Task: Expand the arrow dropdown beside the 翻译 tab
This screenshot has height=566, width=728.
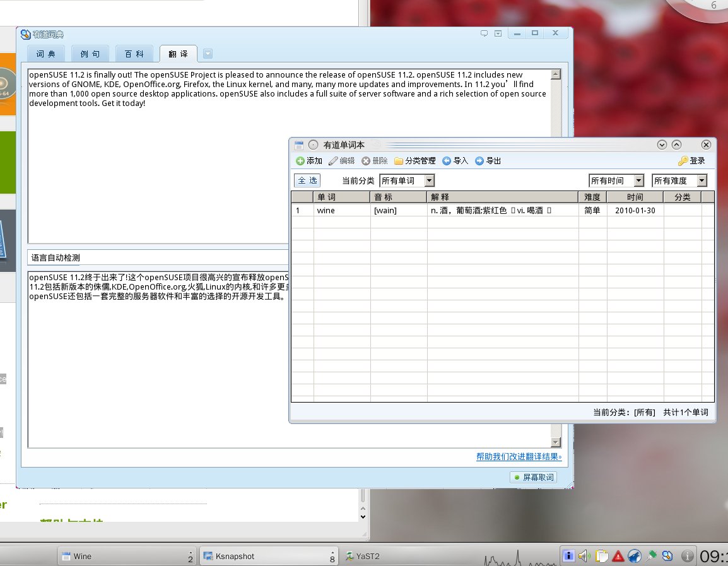Action: 208,54
